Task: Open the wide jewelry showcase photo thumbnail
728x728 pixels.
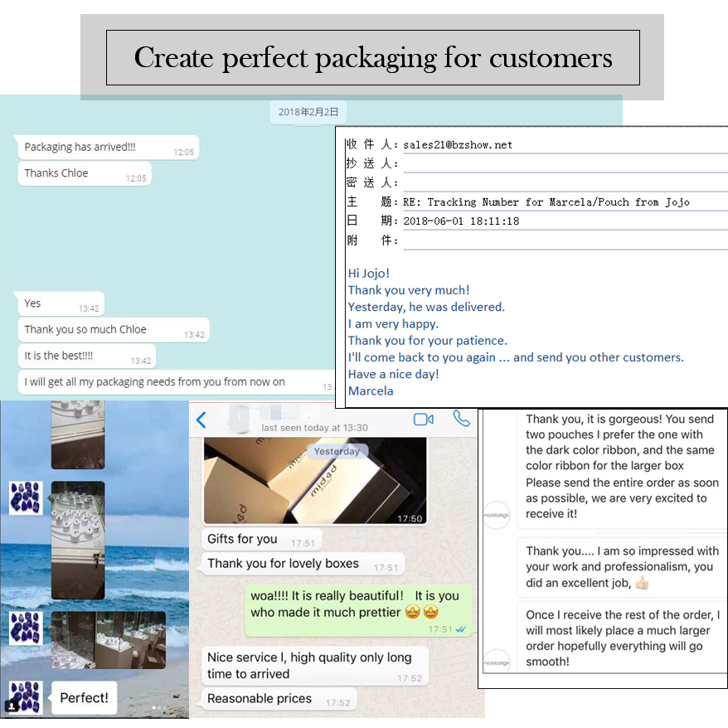Action: (108, 639)
